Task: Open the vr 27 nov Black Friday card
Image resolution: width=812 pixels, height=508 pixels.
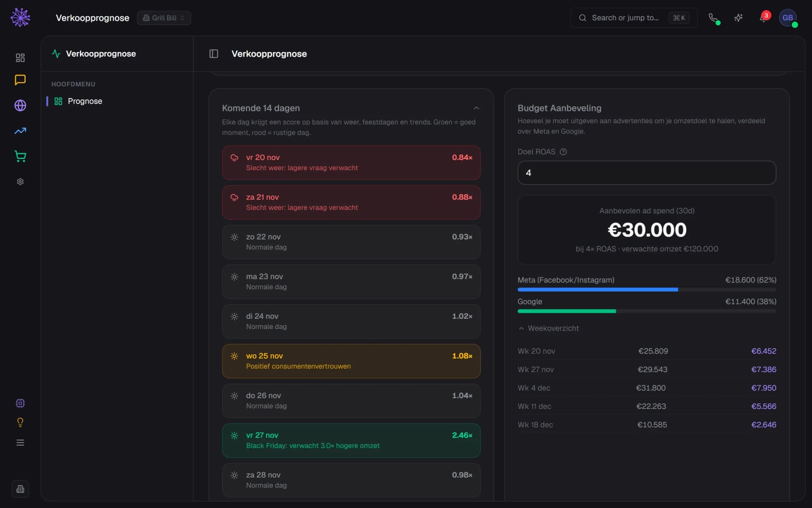Action: [x=351, y=440]
